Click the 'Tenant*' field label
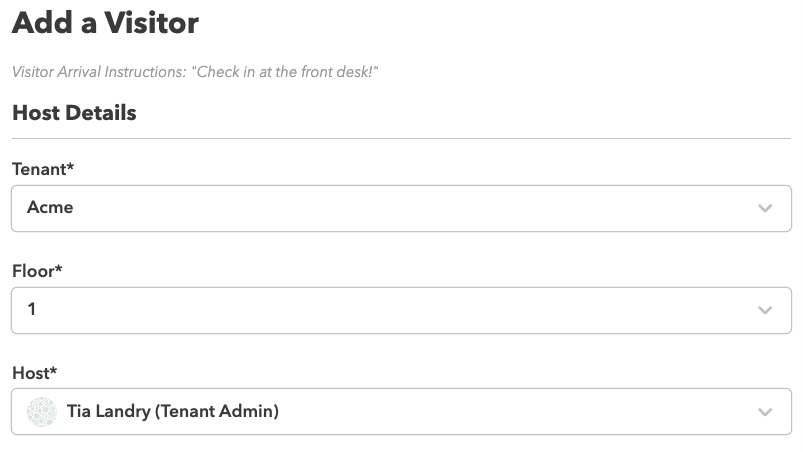Viewport: 803px width, 452px height. (x=43, y=169)
